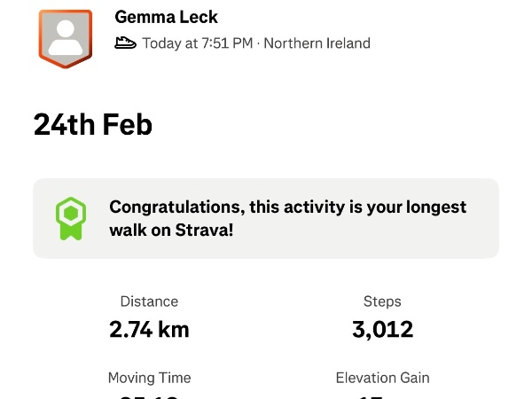The height and width of the screenshot is (399, 532).
Task: Open Gemma Leck's profile avatar
Action: tap(65, 38)
